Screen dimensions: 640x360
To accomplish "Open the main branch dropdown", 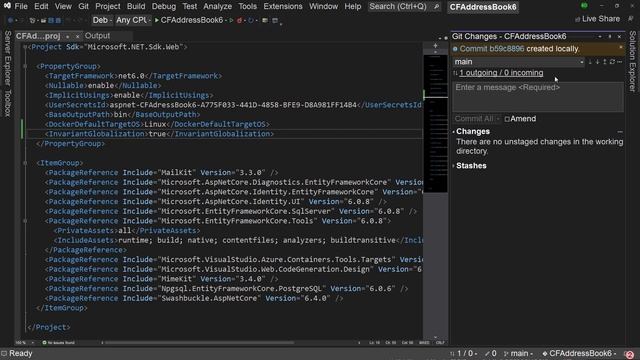I will (519, 62).
